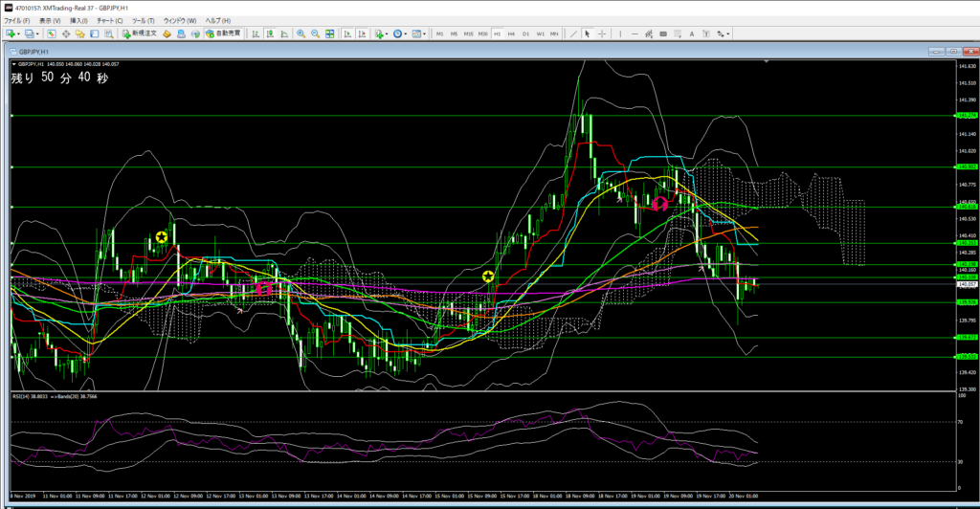Select the horizontal line tool
The image size is (980, 509).
click(x=635, y=33)
